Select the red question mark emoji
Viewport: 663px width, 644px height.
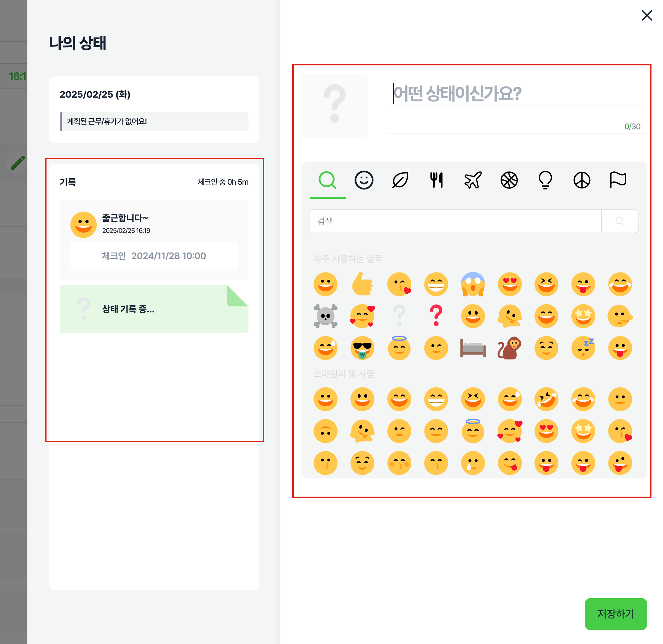click(x=436, y=315)
